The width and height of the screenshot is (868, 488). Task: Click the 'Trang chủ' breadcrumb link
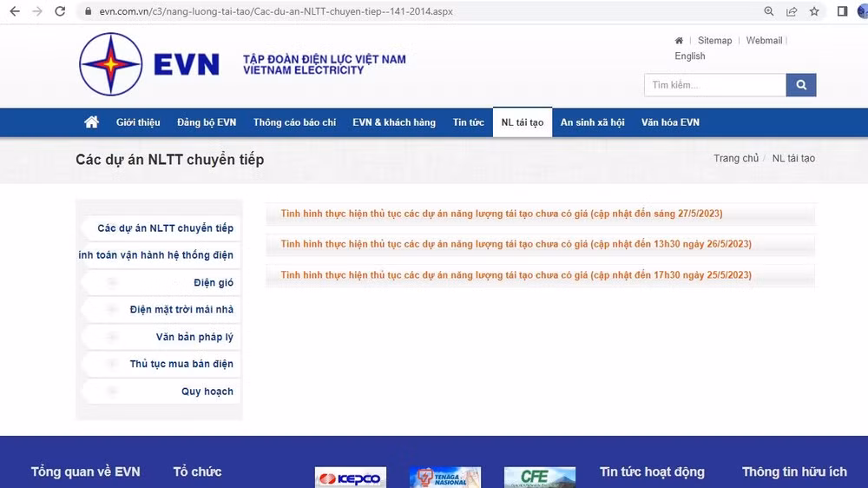point(735,159)
